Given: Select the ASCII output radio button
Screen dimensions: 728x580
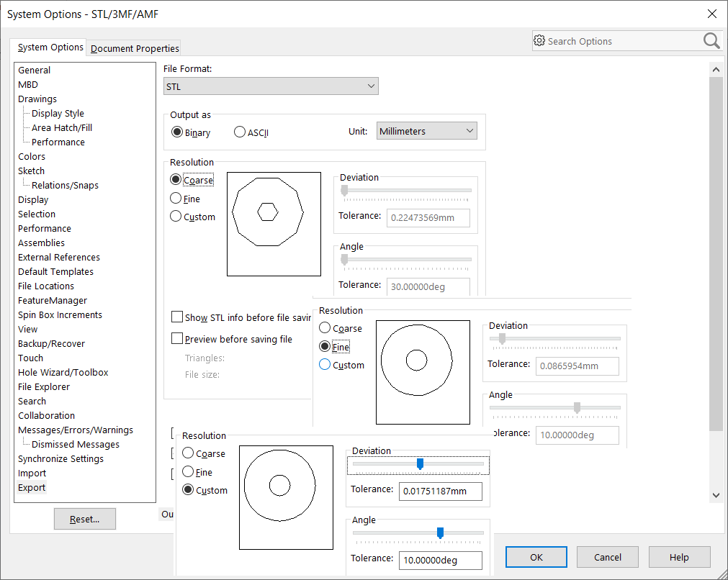Looking at the screenshot, I should [x=240, y=132].
